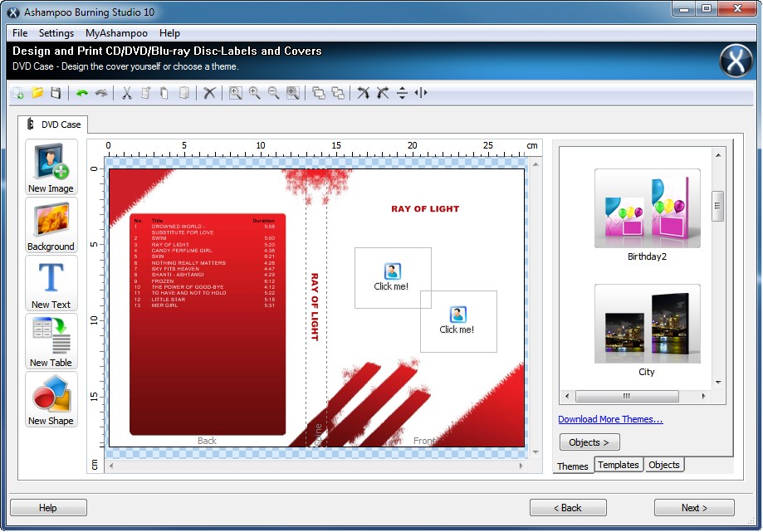763x532 pixels.
Task: Open the Settings menu
Action: pyautogui.click(x=56, y=33)
